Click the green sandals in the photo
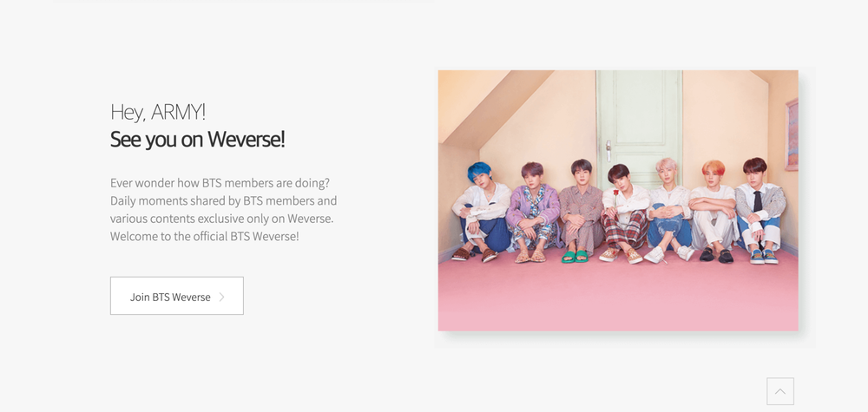Screen dimensions: 868x412 [575, 256]
